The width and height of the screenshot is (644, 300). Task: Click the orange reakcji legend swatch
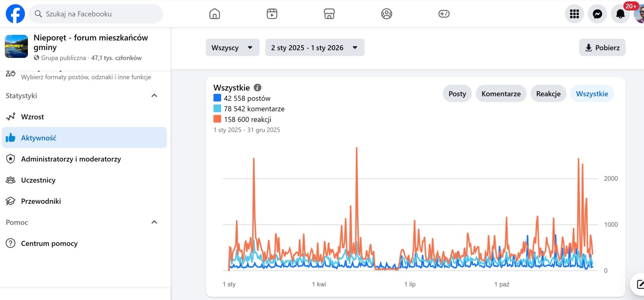point(217,119)
